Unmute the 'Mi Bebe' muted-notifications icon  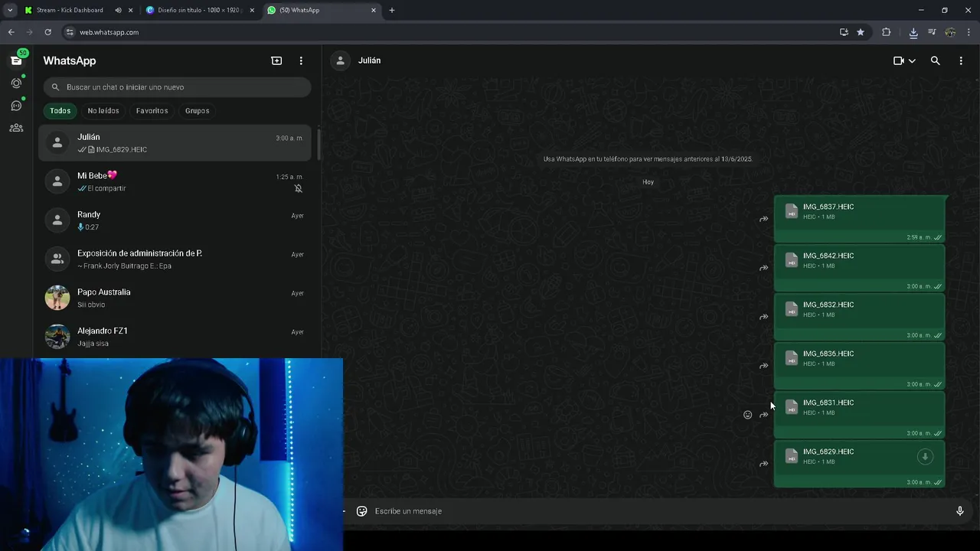(x=299, y=188)
